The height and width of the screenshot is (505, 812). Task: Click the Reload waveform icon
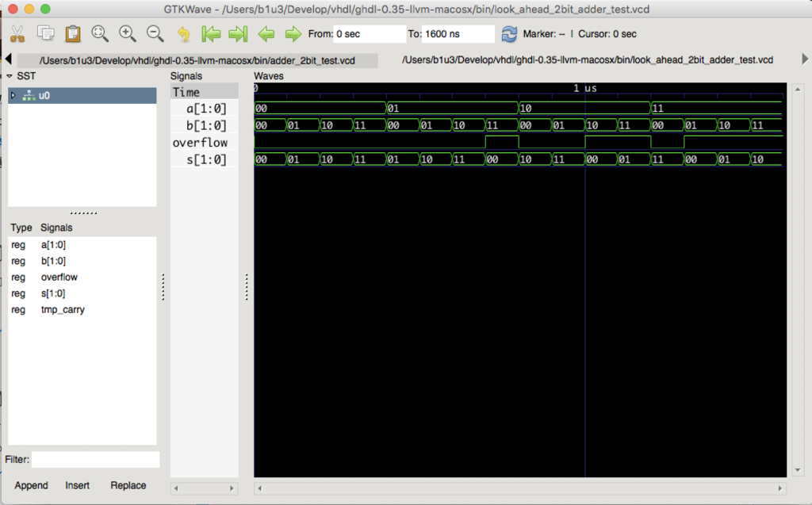click(509, 34)
